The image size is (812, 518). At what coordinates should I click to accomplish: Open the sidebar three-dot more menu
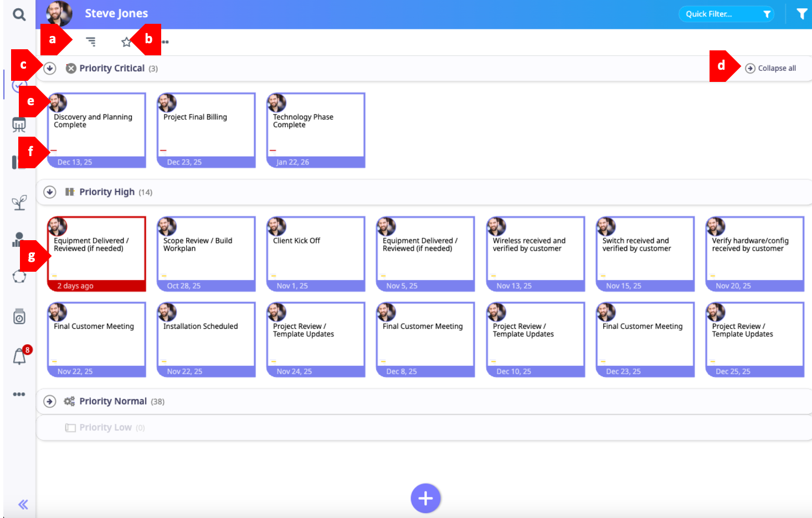click(x=19, y=395)
